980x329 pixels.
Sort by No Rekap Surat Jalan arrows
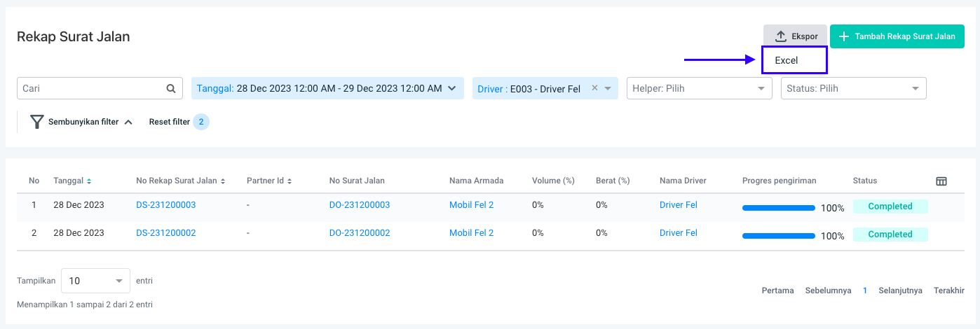(x=223, y=181)
